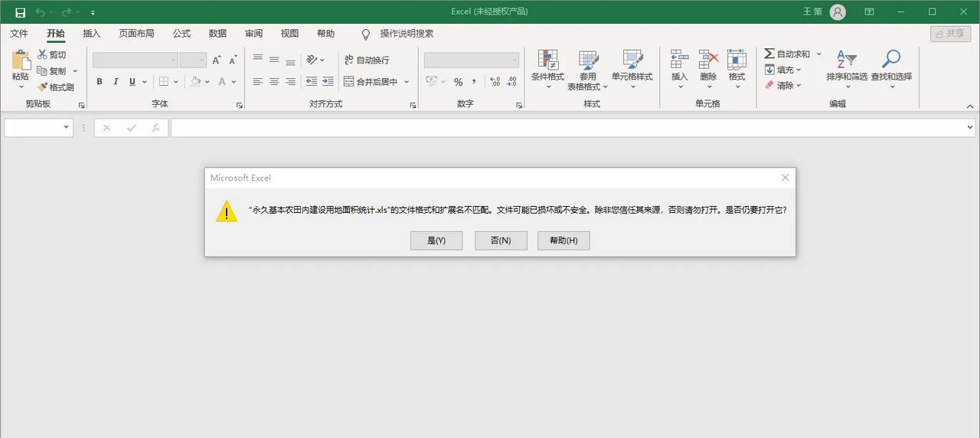The height and width of the screenshot is (438, 980).
Task: Open the number format dropdown
Action: tap(514, 60)
